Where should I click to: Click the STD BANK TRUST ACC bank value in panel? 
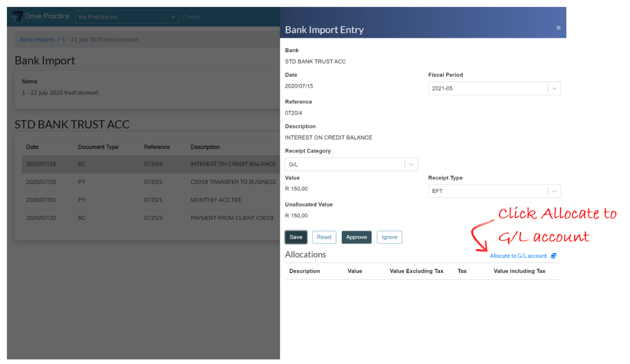click(x=316, y=61)
